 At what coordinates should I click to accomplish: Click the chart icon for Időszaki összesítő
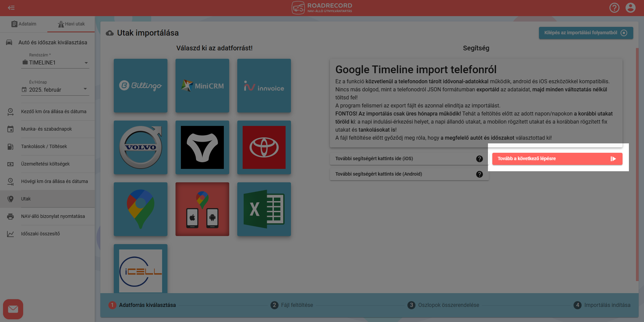[x=10, y=234]
